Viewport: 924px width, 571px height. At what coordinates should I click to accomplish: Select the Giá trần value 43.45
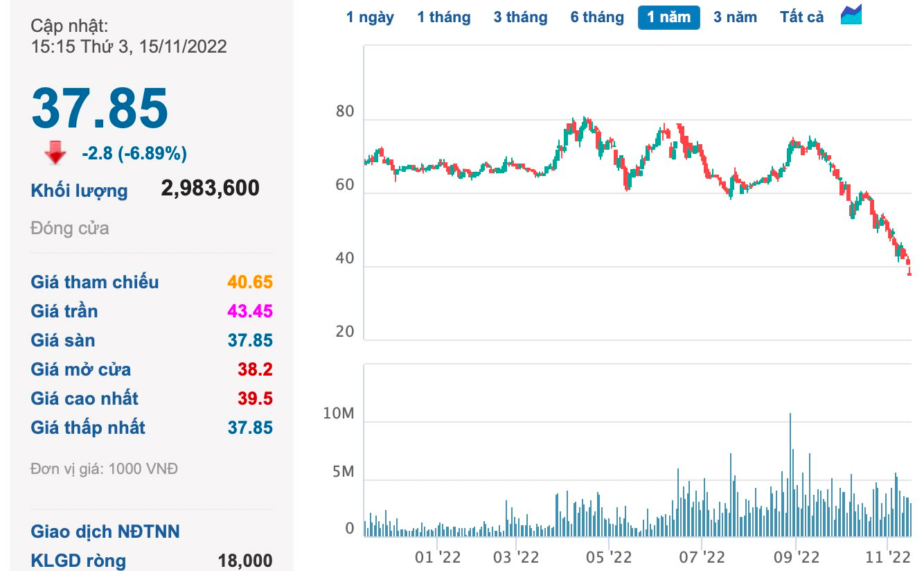[x=250, y=311]
